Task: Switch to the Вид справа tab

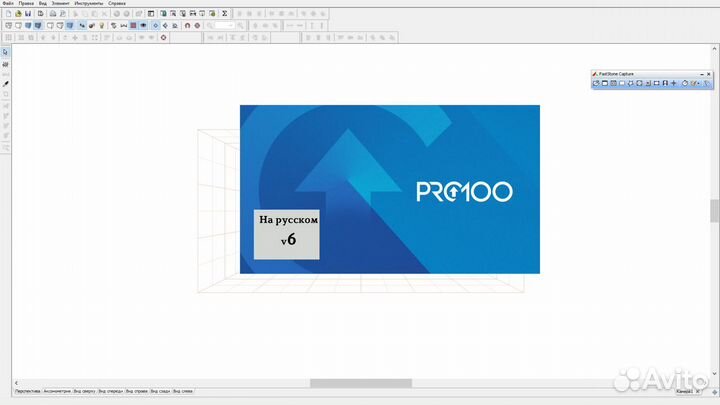Action: click(137, 392)
